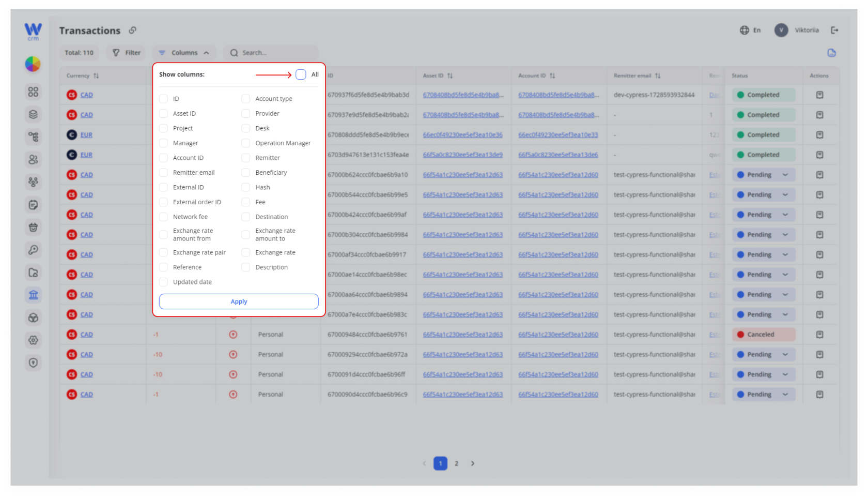Sort by Currency column arrows
868x498 pixels.
pos(96,76)
